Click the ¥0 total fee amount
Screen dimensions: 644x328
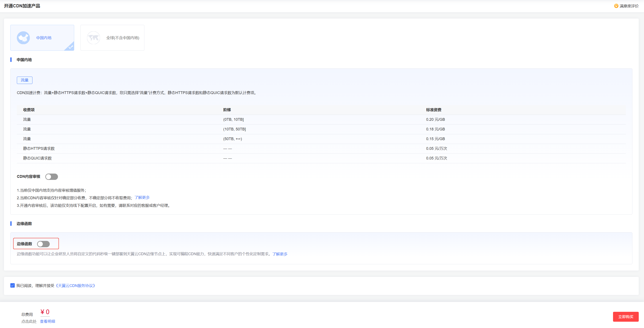45,312
